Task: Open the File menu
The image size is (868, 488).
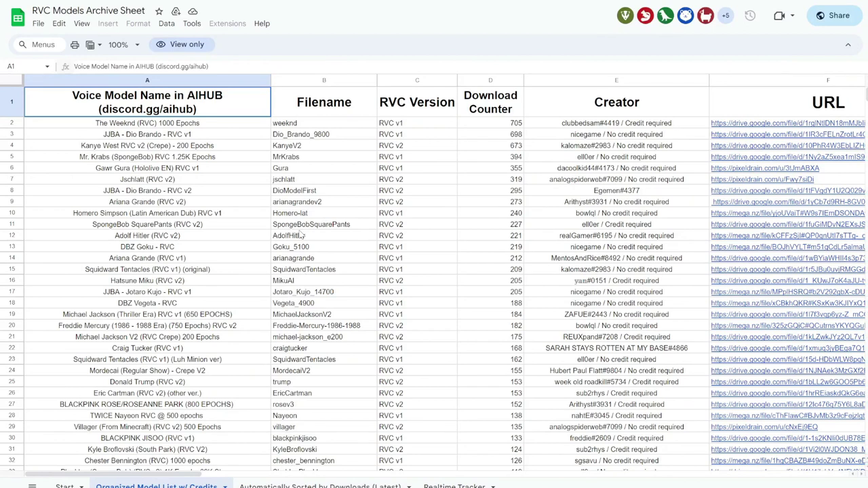Action: pos(38,24)
